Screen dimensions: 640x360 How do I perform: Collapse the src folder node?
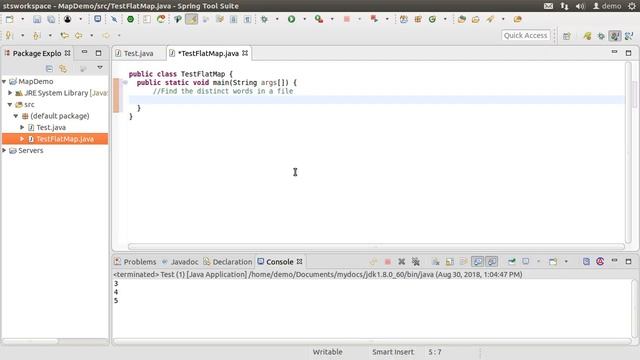[10, 104]
